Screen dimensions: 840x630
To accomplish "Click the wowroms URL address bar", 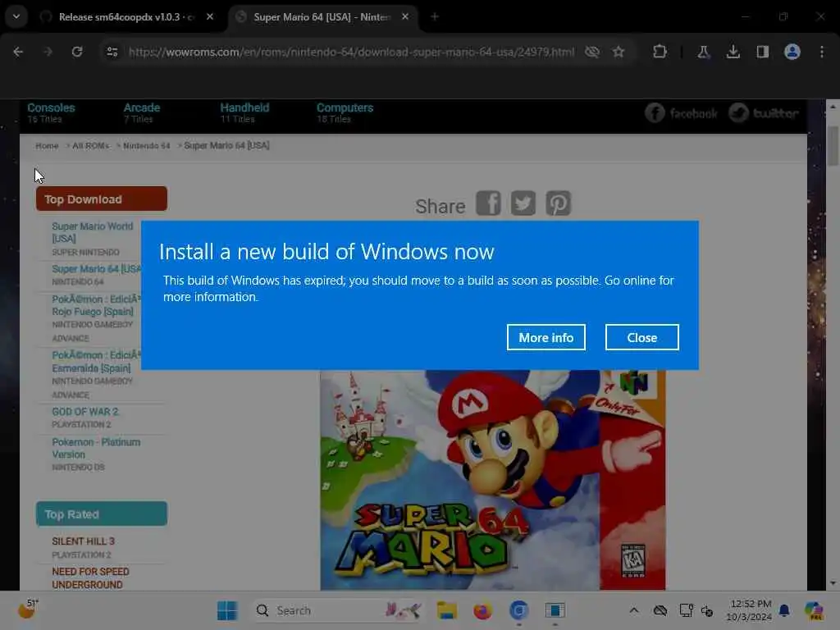I will click(351, 52).
